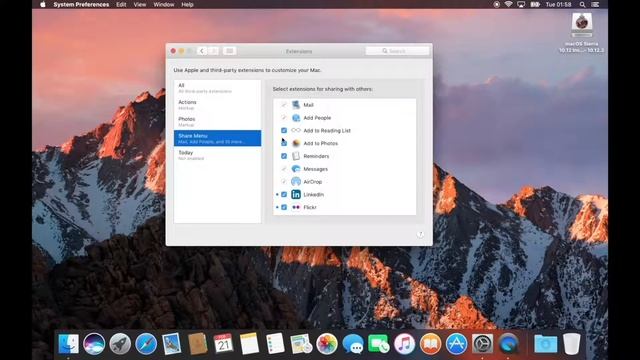
Task: Click the AirDrop icon in extensions list
Action: tap(296, 182)
